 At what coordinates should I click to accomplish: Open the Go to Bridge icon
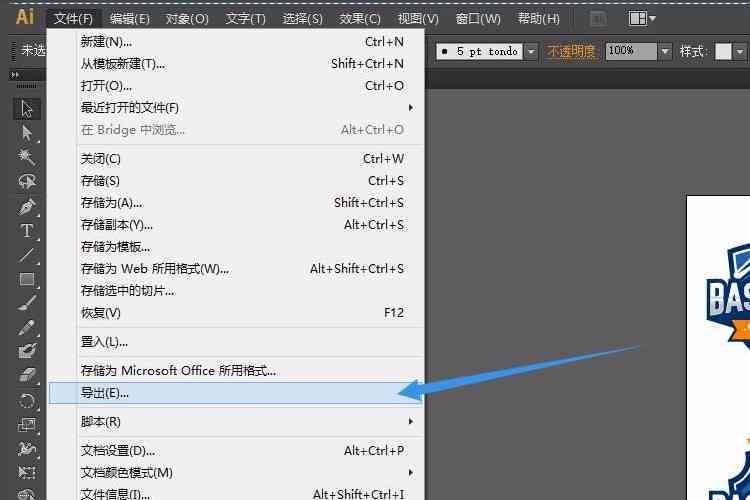pos(598,19)
